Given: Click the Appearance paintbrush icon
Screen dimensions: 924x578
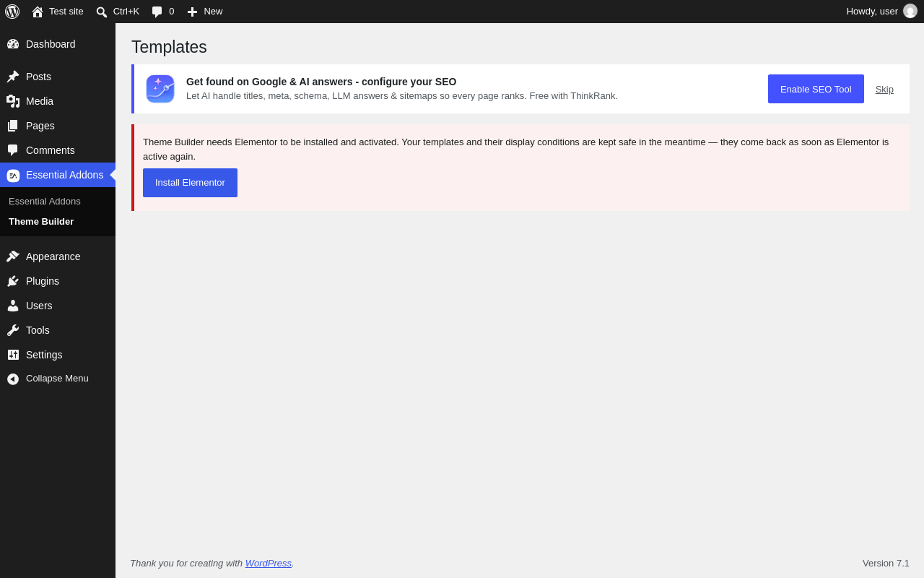Looking at the screenshot, I should pos(13,256).
